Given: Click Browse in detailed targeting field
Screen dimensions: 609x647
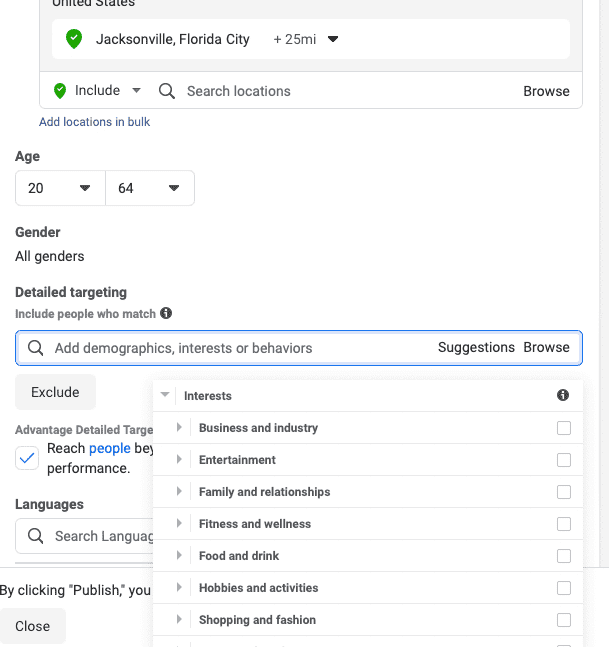Looking at the screenshot, I should (546, 347).
